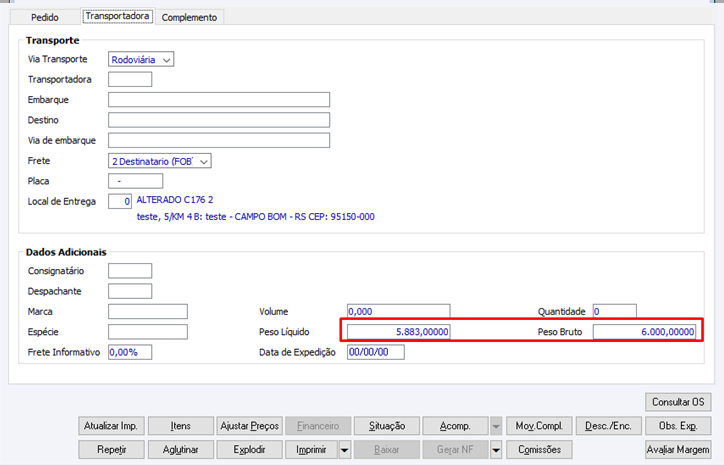724x465 pixels.
Task: Click the Data de Expedição field
Action: tap(375, 352)
